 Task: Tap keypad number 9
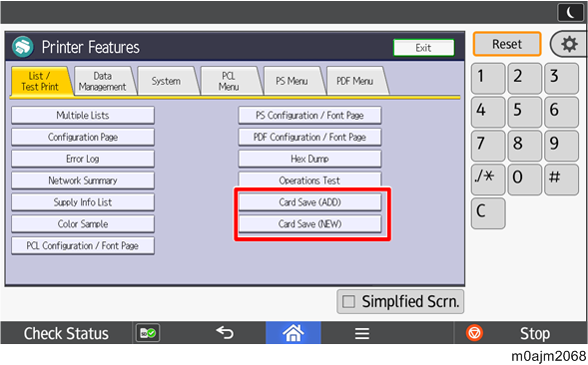[x=561, y=146]
